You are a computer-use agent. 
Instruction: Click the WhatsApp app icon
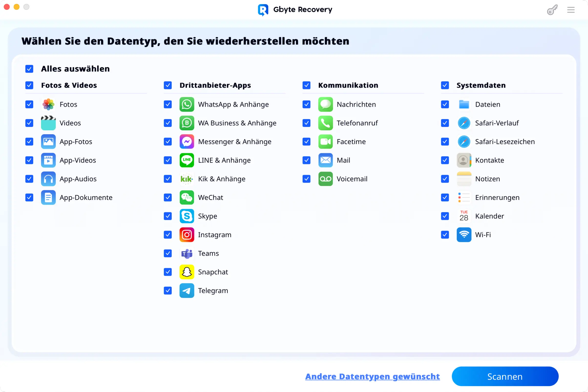[187, 104]
